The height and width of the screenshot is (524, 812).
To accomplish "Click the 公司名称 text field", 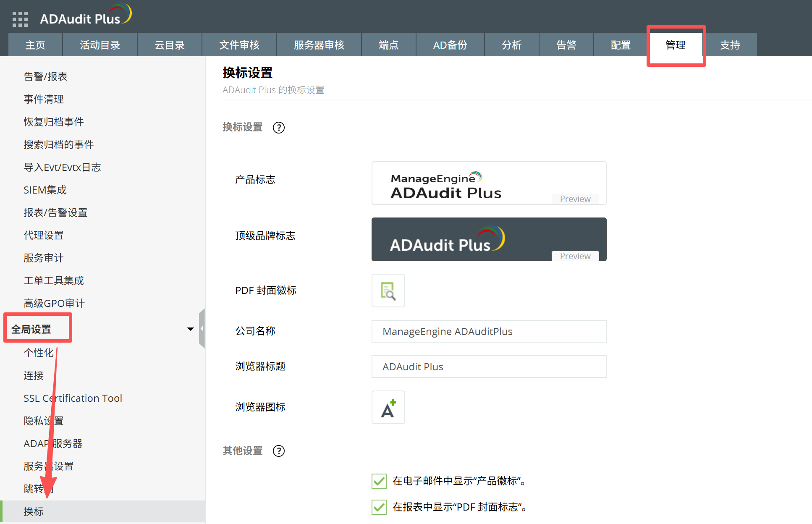I will pyautogui.click(x=488, y=331).
